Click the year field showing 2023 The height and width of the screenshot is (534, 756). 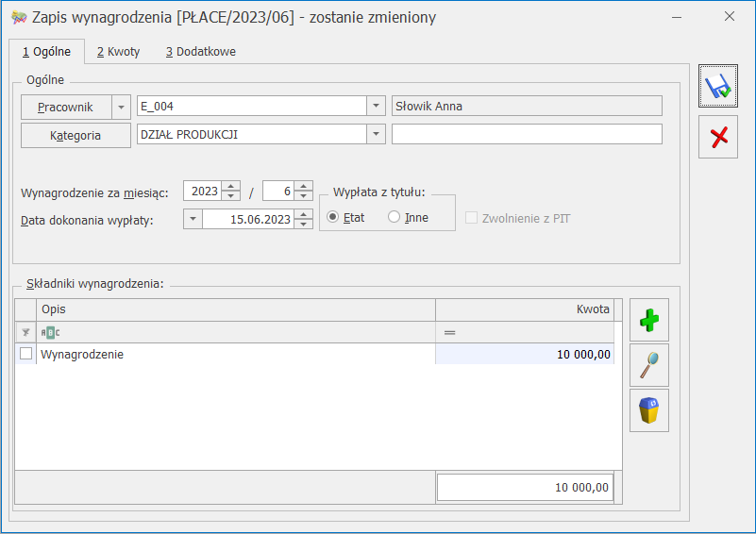click(203, 191)
